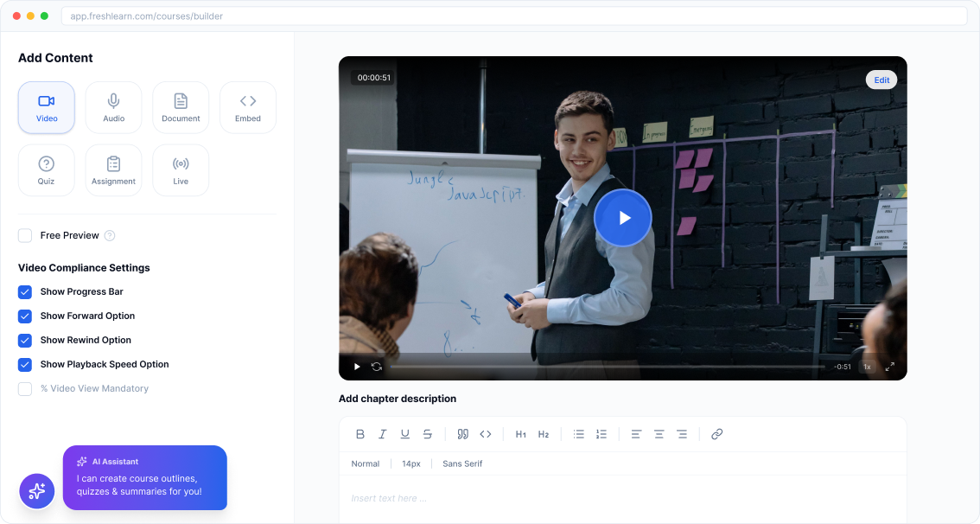Click the Edit button on the video
This screenshot has width=980, height=524.
tap(881, 80)
